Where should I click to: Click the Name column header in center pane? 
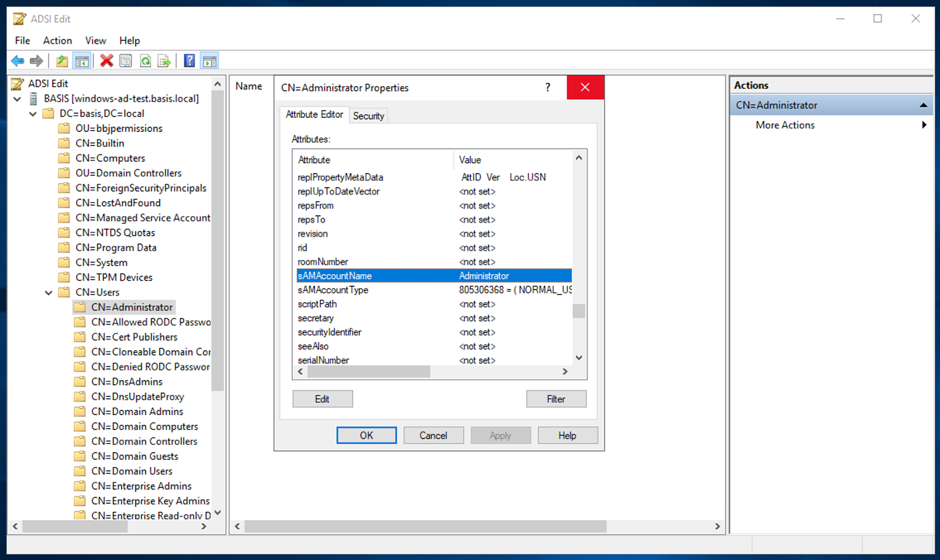(x=249, y=86)
